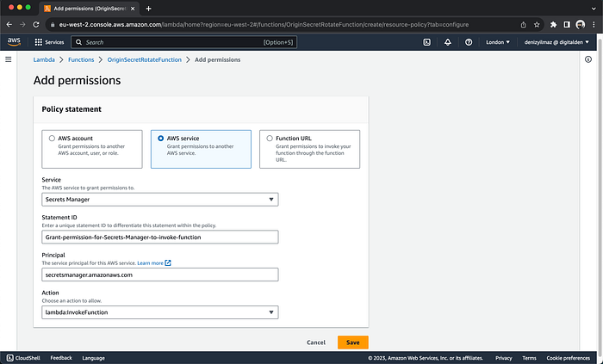The image size is (603, 364).
Task: Open the help question mark menu
Action: tap(469, 42)
